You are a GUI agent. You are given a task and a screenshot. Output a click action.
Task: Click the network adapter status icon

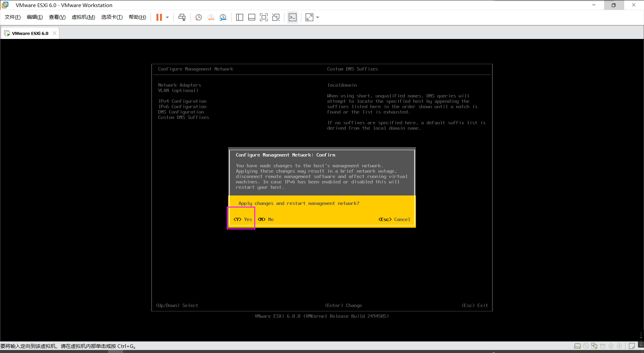click(x=594, y=346)
